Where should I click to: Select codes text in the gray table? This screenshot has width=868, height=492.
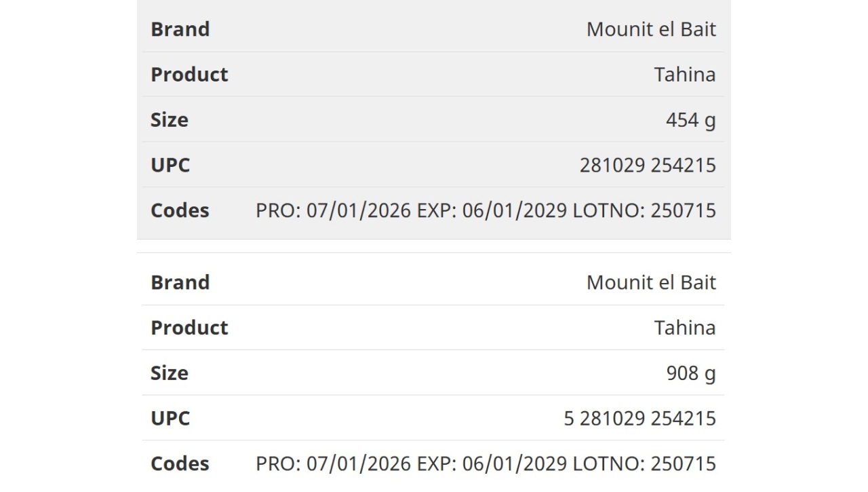(486, 210)
